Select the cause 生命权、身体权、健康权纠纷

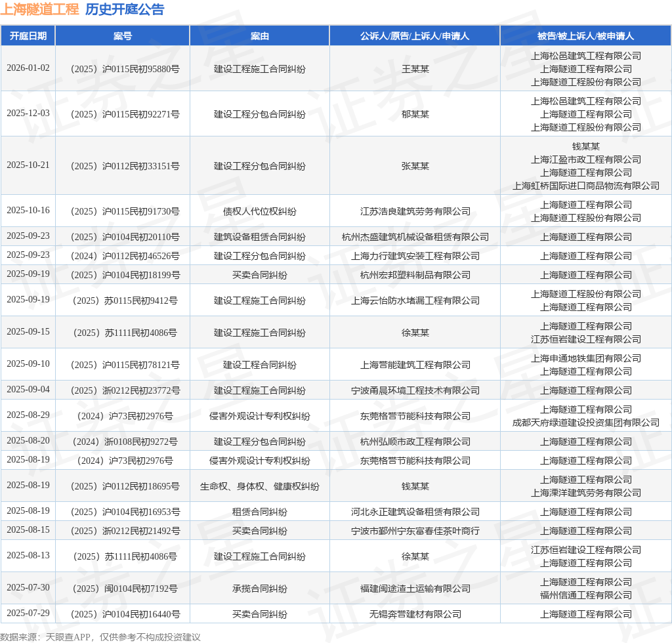point(260,487)
